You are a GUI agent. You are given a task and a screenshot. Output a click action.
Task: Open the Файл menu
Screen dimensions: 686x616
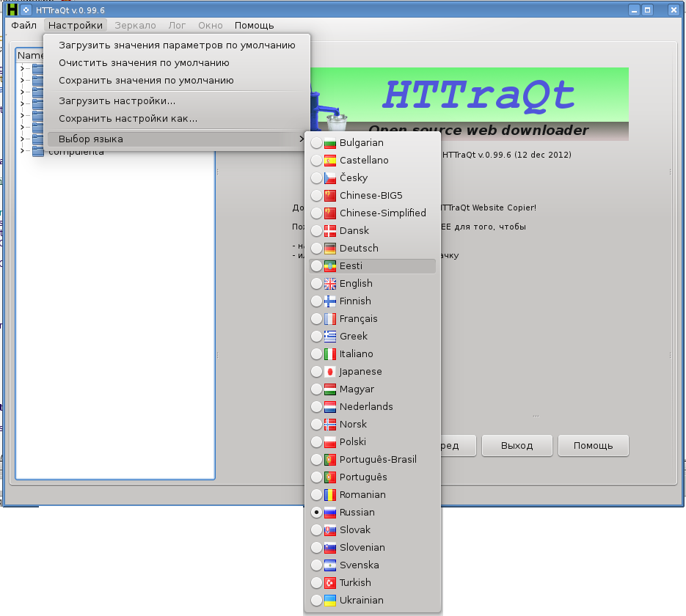24,26
